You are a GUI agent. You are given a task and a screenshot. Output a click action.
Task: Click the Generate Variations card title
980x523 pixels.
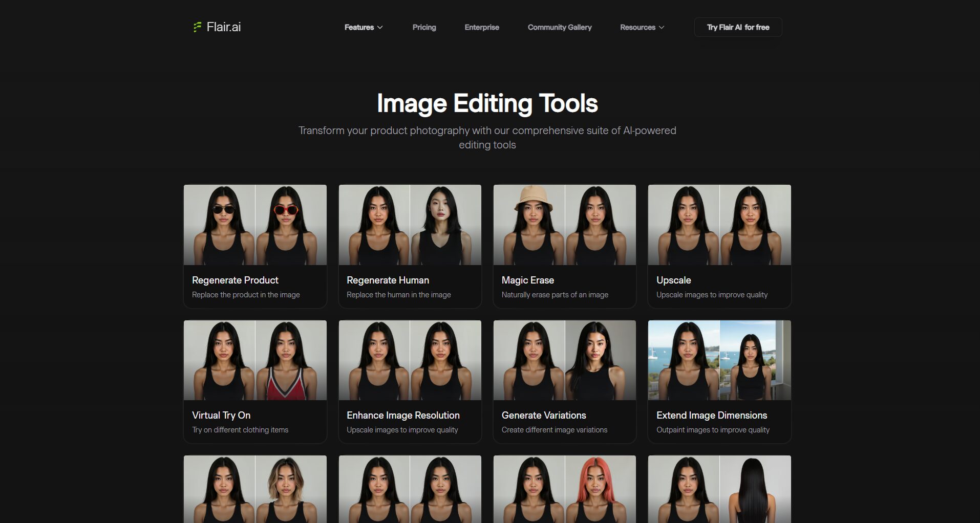pos(543,415)
